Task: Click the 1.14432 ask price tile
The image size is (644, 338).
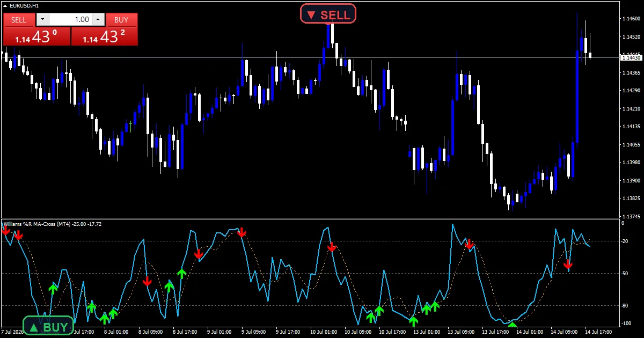Action: click(x=105, y=36)
